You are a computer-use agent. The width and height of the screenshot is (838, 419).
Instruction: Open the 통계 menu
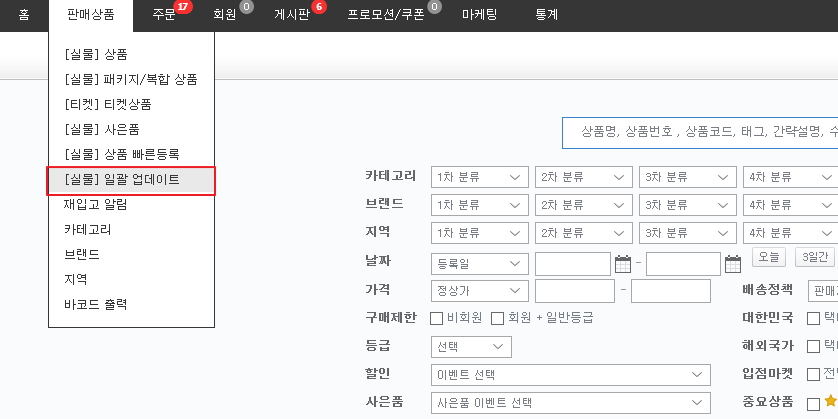[x=547, y=15]
